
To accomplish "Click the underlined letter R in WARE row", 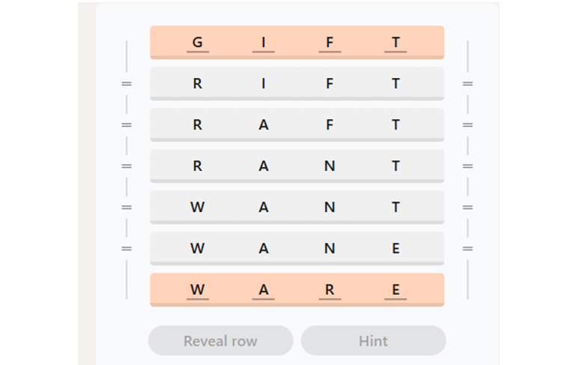I will click(330, 289).
